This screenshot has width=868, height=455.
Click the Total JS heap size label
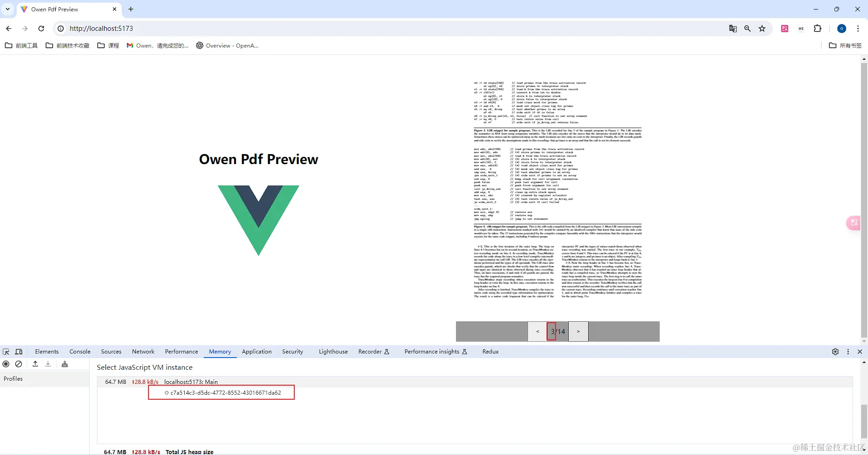tap(189, 452)
